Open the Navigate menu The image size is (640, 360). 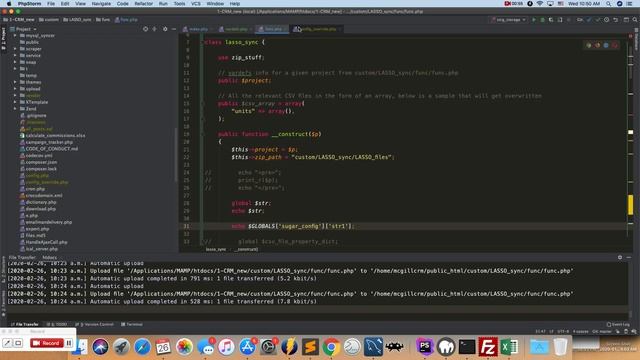tap(101, 4)
